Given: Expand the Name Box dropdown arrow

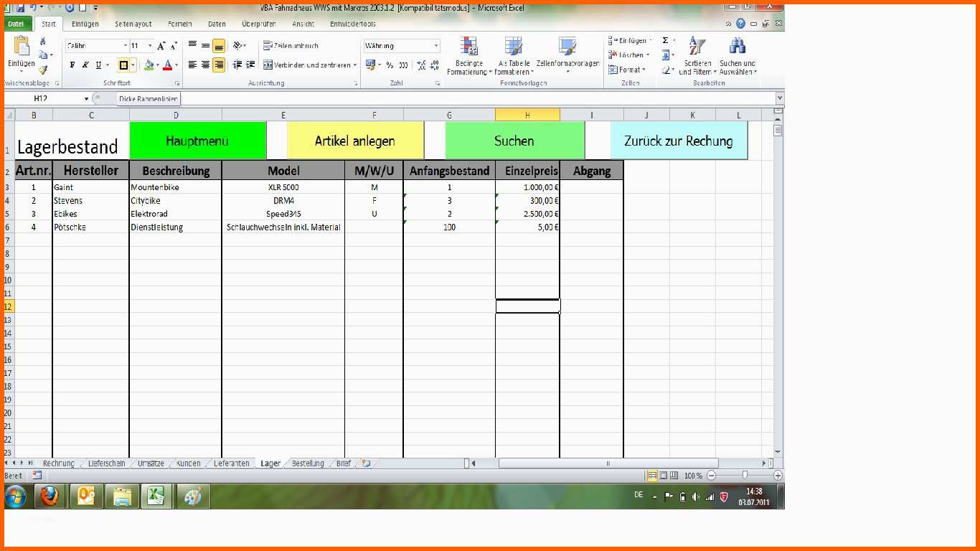Looking at the screenshot, I should click(x=87, y=99).
